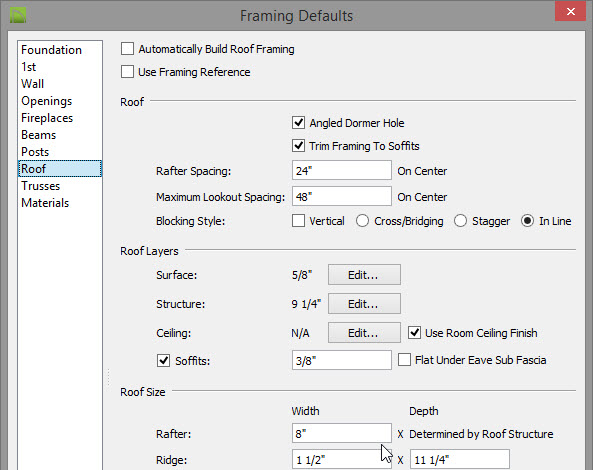Image resolution: width=593 pixels, height=470 pixels.
Task: Enable Vertical blocking checkbox
Action: point(298,221)
